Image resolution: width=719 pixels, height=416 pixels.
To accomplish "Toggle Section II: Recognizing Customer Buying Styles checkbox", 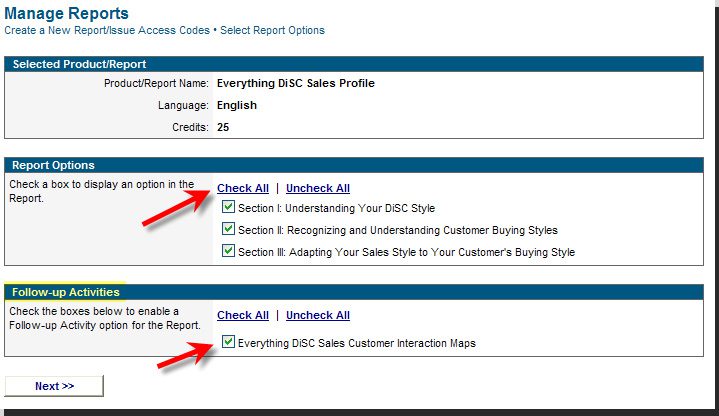I will (228, 228).
